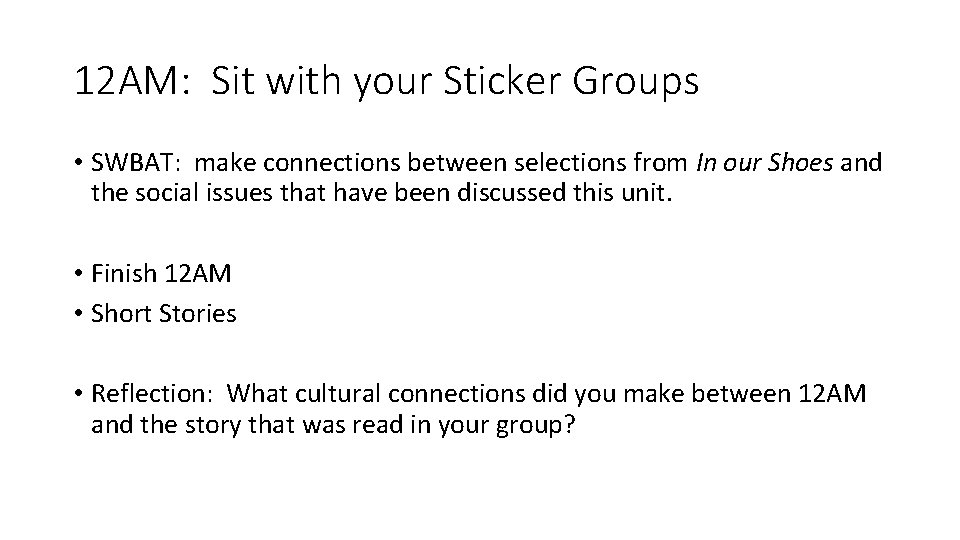This screenshot has width=960, height=540.
Task: Click the slide title '12AM: Sit with your Sticker Groups'
Action: pyautogui.click(x=386, y=82)
